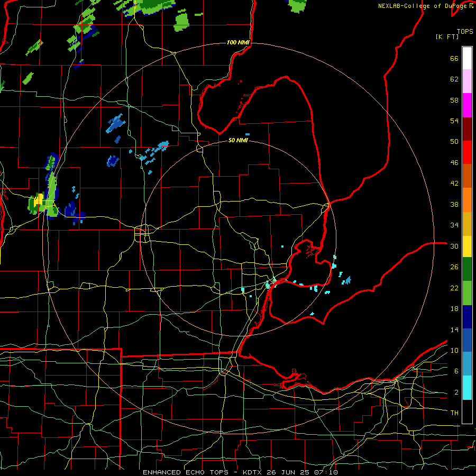Click the legend value '54'
476x476 pixels.
coord(454,121)
